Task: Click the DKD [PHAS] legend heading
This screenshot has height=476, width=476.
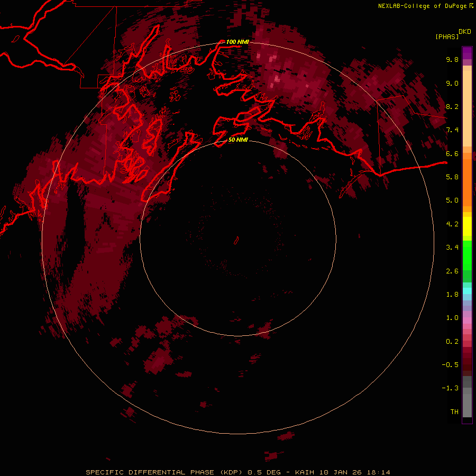Action: (453, 34)
